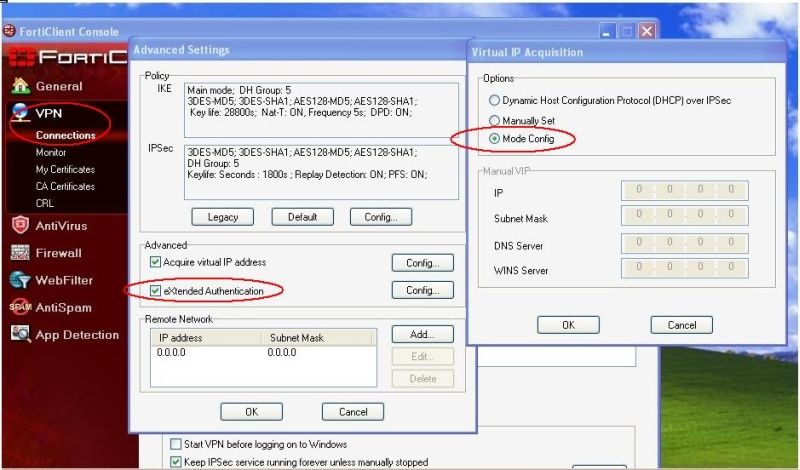
Task: Click OK in Advanced Settings dialog
Action: tap(252, 412)
